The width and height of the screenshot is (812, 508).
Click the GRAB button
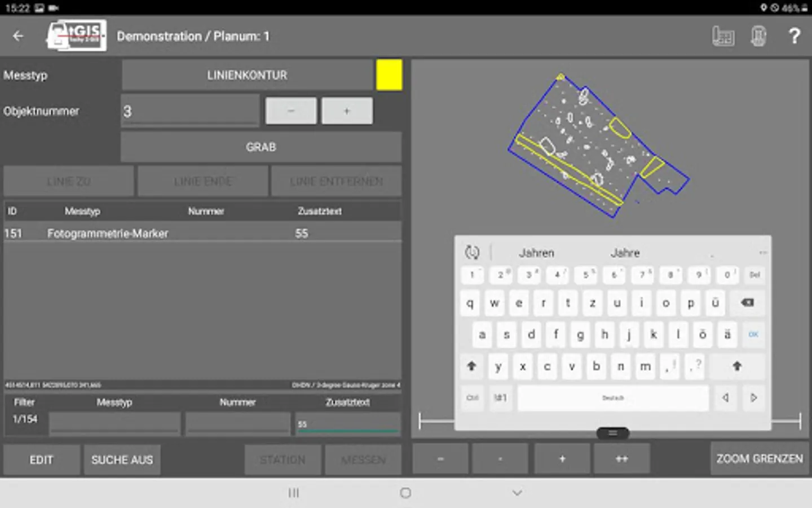261,147
